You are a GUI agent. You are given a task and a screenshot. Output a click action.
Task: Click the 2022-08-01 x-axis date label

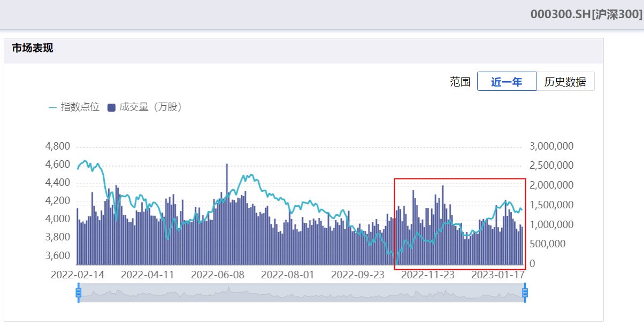pos(288,275)
